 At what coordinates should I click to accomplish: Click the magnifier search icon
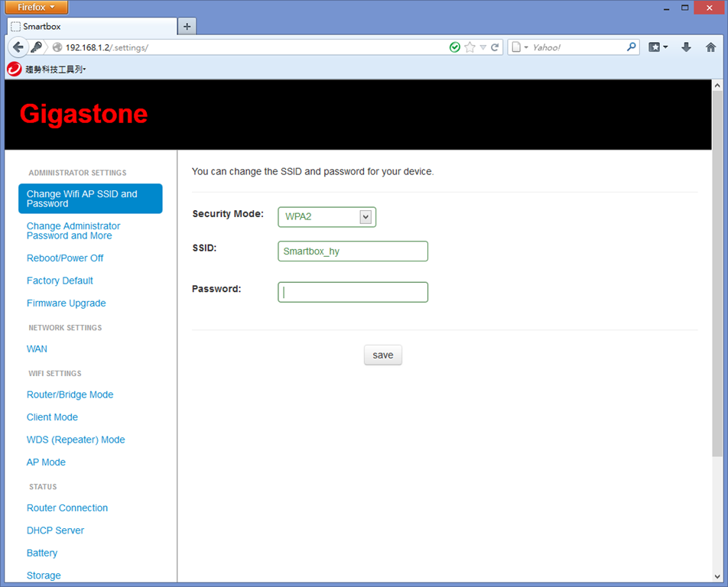coord(631,47)
